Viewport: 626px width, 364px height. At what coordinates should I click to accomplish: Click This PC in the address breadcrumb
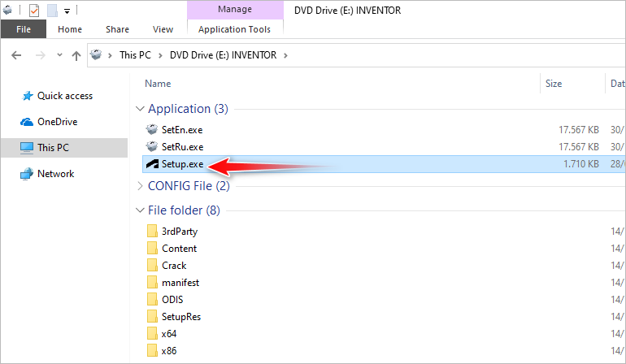coord(133,55)
